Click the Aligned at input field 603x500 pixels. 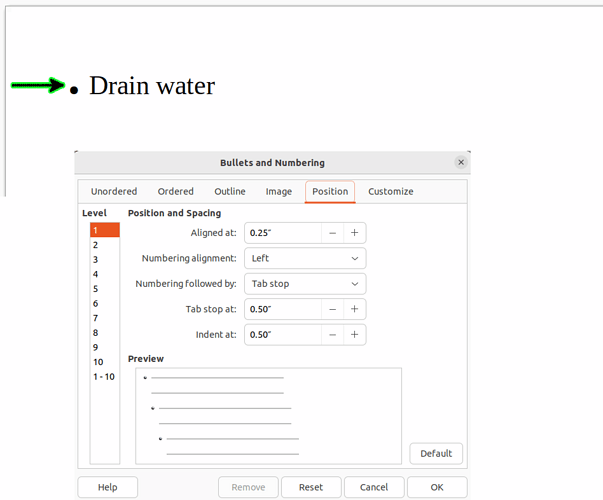(282, 233)
